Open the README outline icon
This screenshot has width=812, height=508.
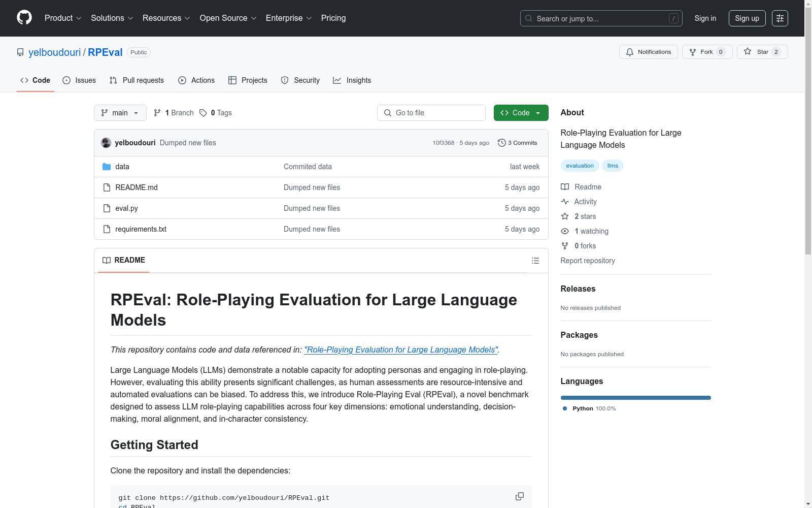click(535, 261)
